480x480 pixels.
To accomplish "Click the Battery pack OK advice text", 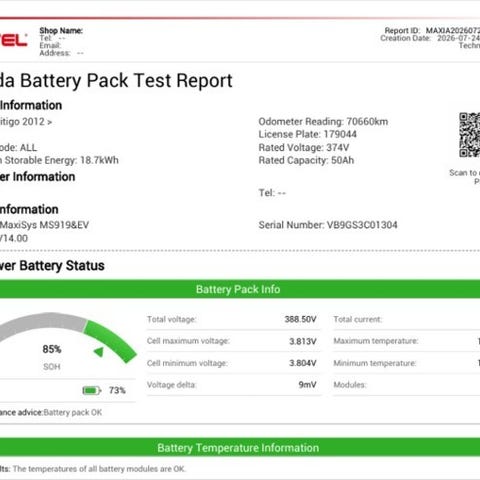I will (x=73, y=412).
